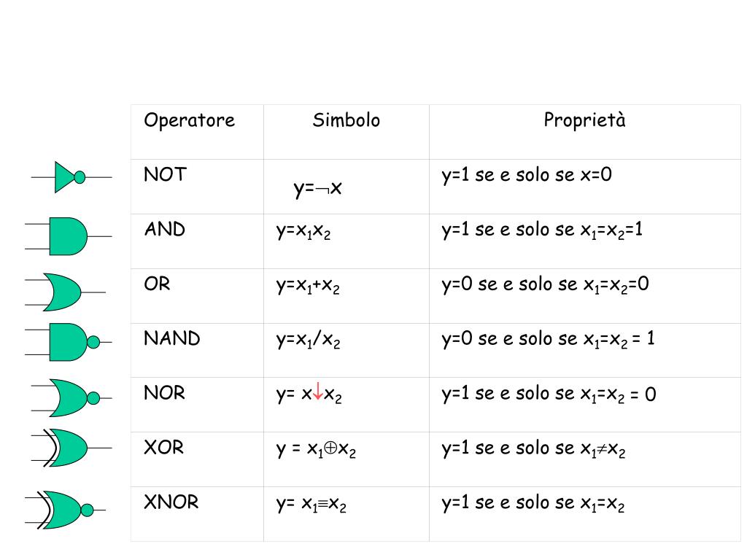The height and width of the screenshot is (560, 747).
Task: Select the XOR gate symbol
Action: (x=71, y=448)
